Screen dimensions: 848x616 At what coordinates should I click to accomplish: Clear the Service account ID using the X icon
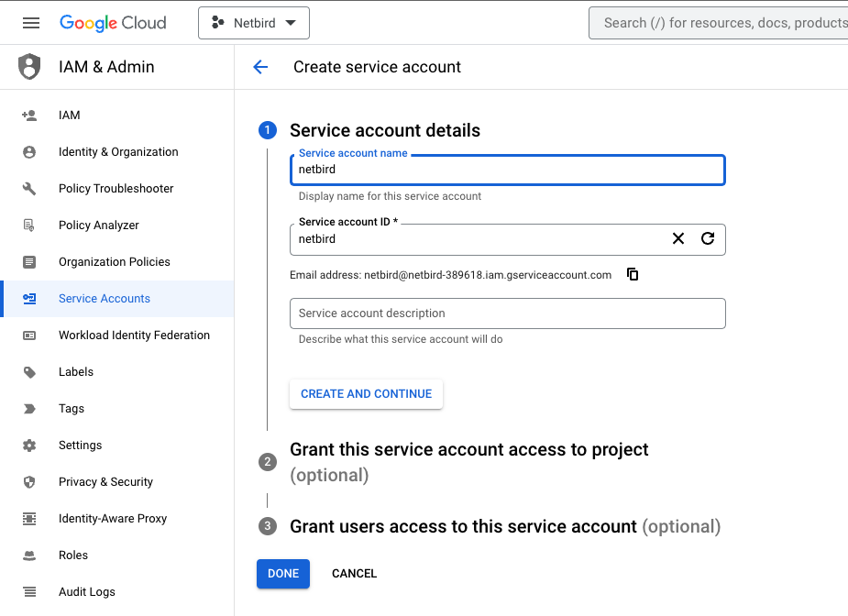pyautogui.click(x=677, y=238)
